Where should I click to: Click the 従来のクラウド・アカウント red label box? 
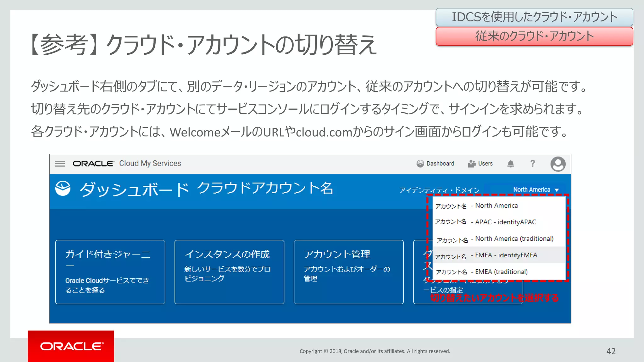[x=534, y=36]
